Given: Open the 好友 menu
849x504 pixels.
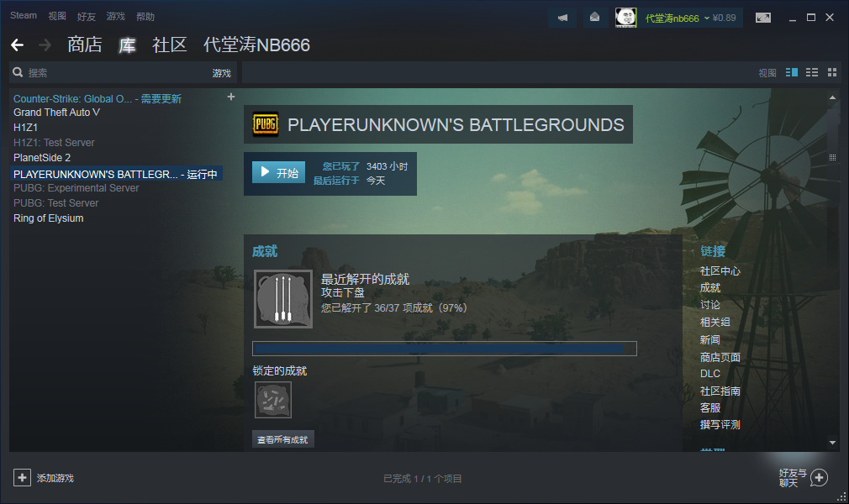Looking at the screenshot, I should click(x=86, y=17).
